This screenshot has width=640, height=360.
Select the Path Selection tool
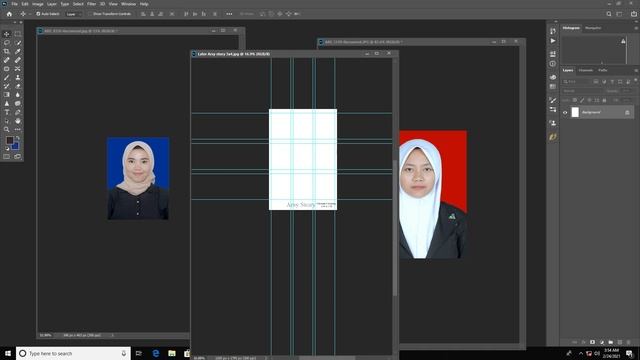tap(7, 121)
